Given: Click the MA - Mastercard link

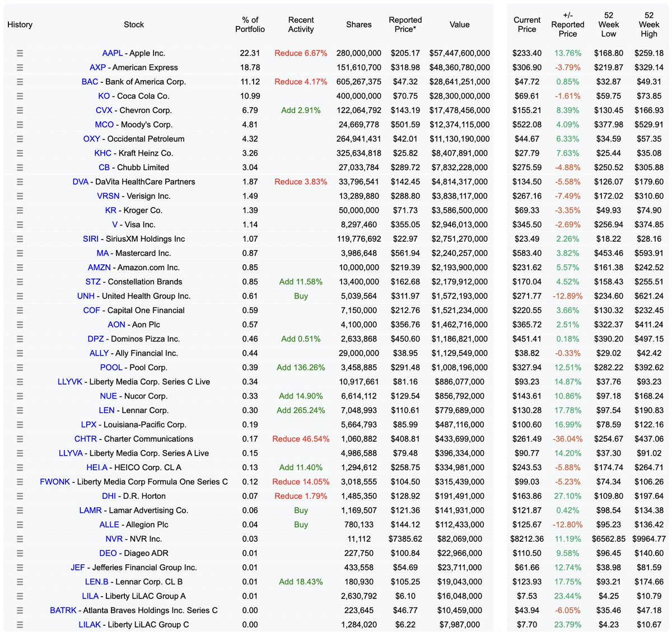Looking at the screenshot, I should 102,253.
